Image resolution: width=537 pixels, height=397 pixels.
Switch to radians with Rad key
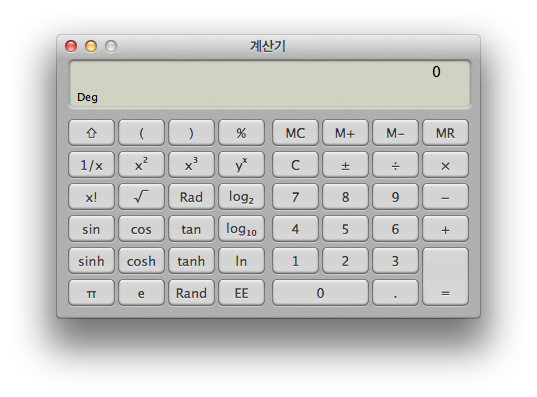click(x=191, y=197)
